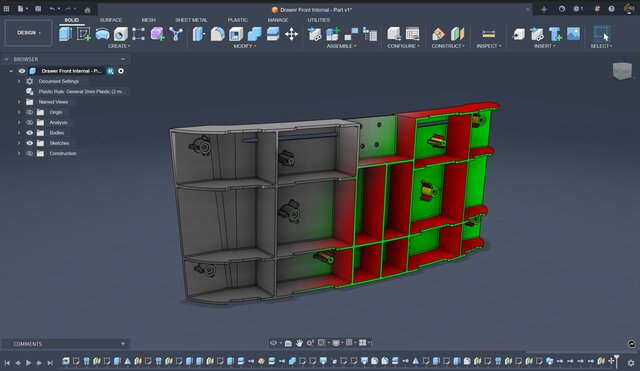Open the MODIFY dropdown menu
The height and width of the screenshot is (371, 640).
(x=244, y=46)
